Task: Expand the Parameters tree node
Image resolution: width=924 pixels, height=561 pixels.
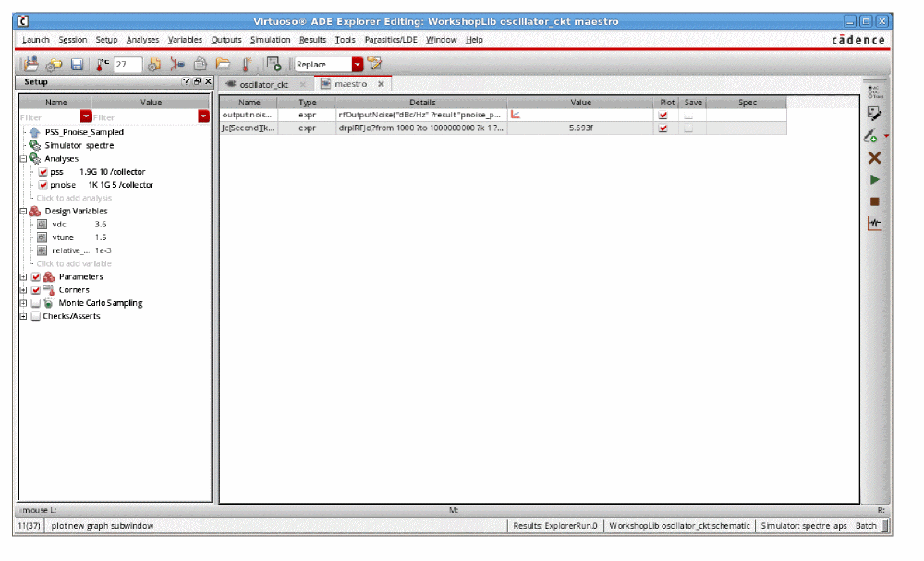Action: 24,277
